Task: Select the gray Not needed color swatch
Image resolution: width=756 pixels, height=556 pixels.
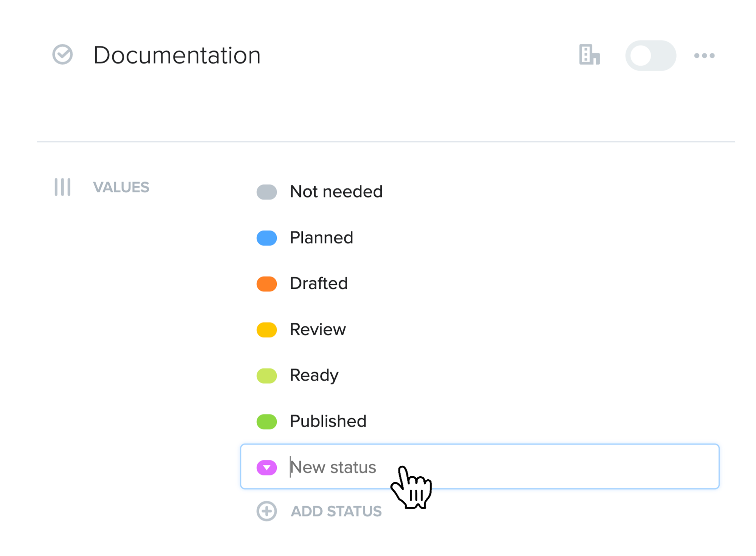Action: tap(266, 192)
